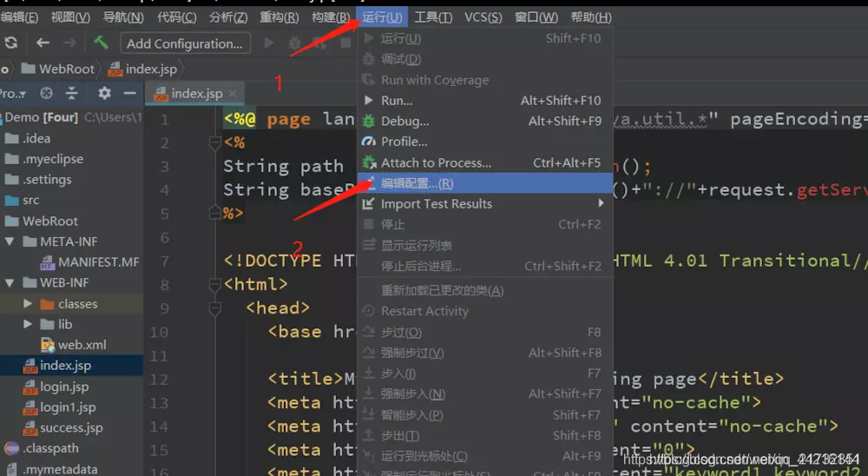Open the 分析(Z) menu
Viewport: 868px width, 476px height.
pos(228,17)
